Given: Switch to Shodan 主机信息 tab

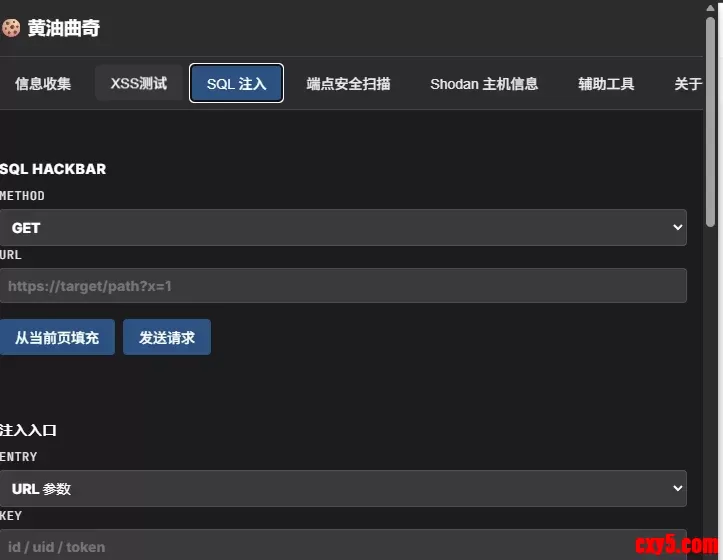Looking at the screenshot, I should point(484,84).
